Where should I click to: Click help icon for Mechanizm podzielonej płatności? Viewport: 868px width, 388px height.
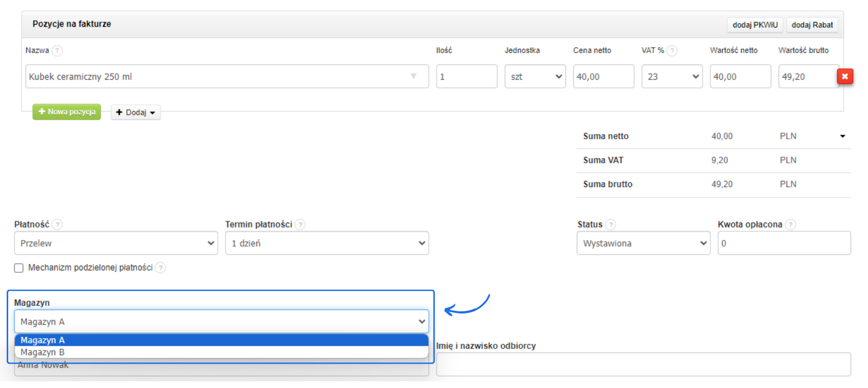pyautogui.click(x=160, y=268)
